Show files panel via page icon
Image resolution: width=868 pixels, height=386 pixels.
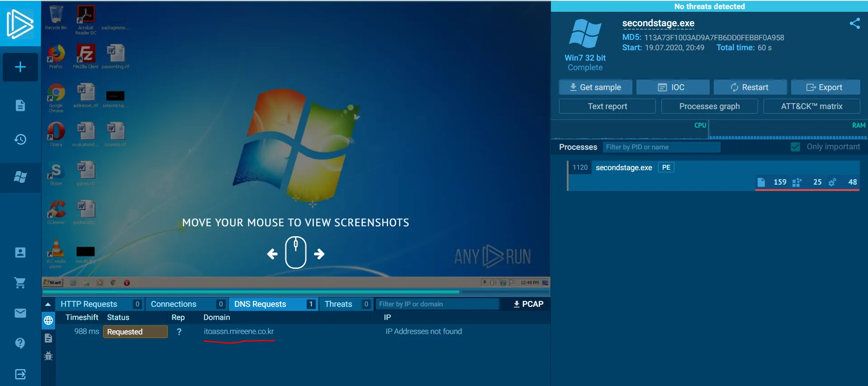(x=48, y=338)
